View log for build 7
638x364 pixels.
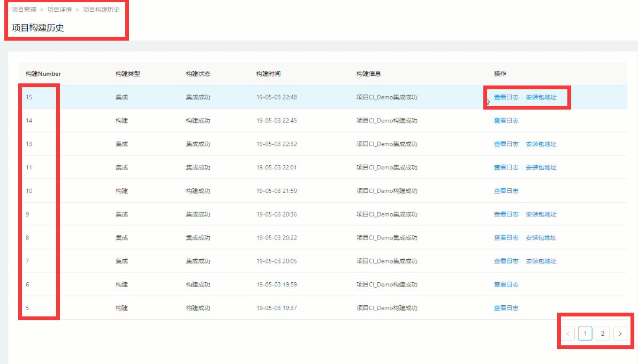coord(506,261)
